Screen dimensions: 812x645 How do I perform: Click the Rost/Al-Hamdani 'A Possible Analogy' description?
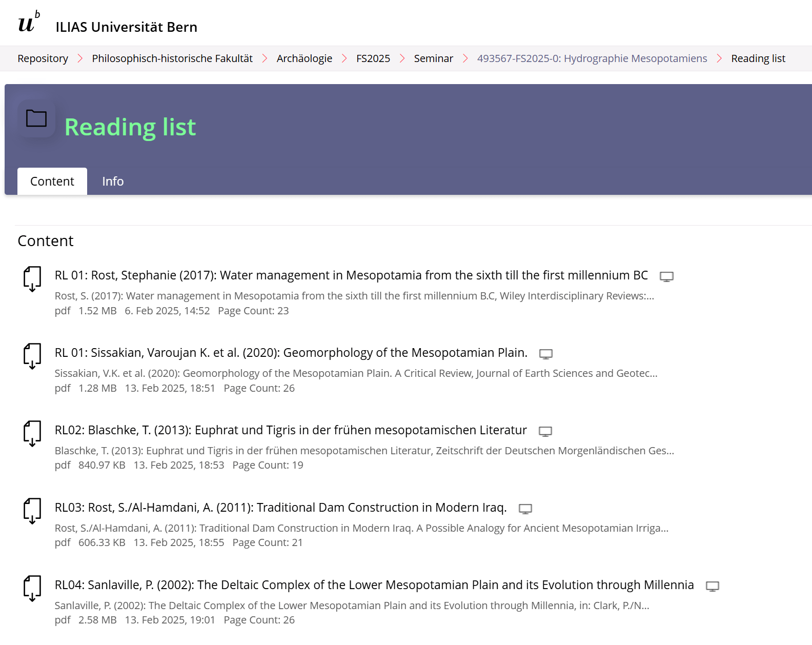coord(361,528)
